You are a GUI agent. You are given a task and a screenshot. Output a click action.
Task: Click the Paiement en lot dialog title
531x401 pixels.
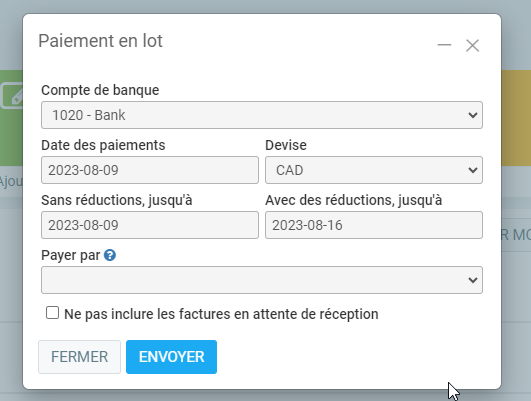point(100,41)
